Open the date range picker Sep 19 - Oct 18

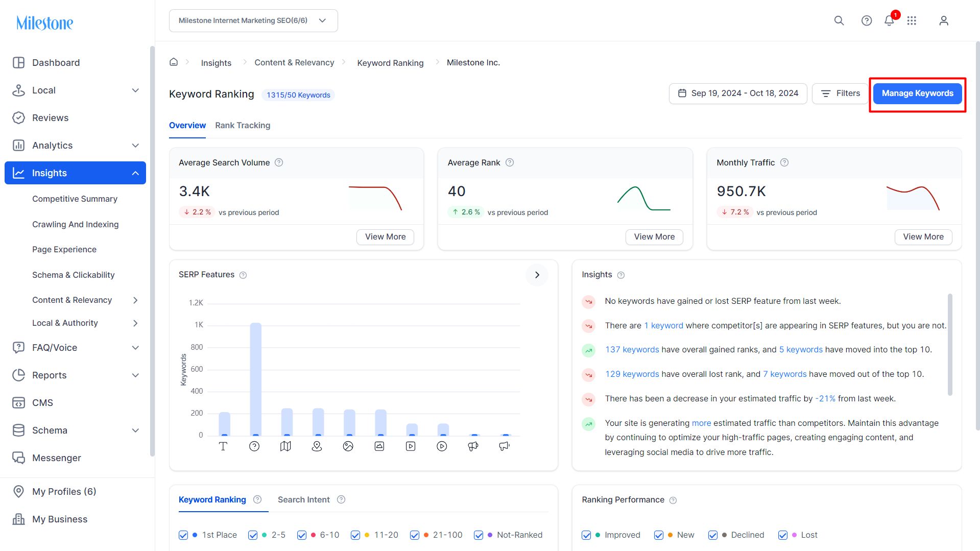738,93
